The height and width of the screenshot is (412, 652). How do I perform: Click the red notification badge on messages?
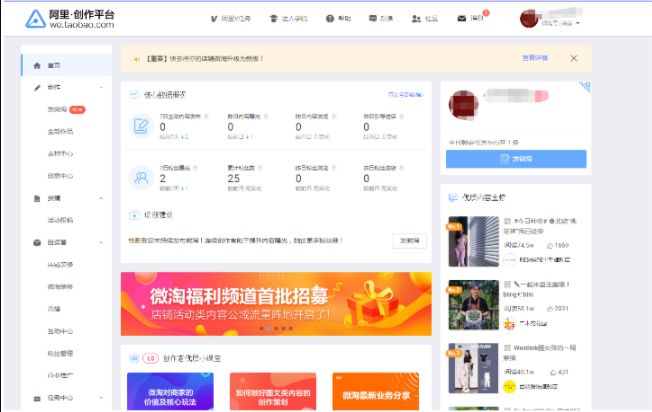pos(486,13)
